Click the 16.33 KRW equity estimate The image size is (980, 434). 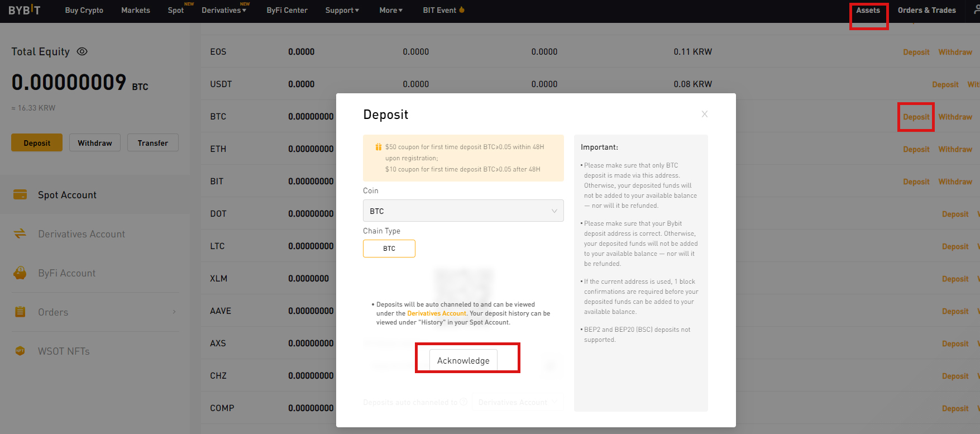(x=34, y=108)
